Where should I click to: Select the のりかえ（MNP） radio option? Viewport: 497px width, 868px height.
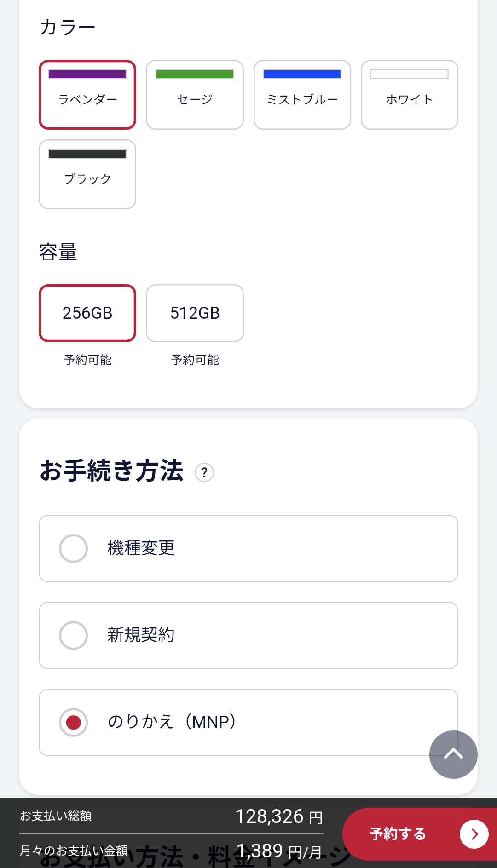(74, 722)
